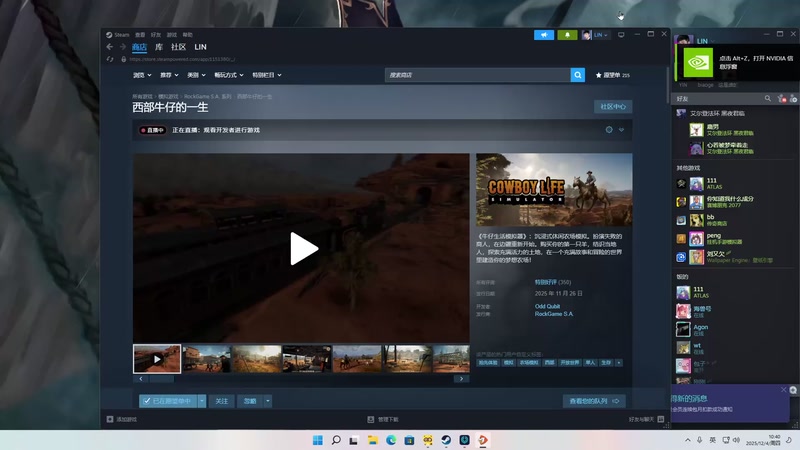The image size is (800, 450).
Task: Open File Explorer from the taskbar
Action: 372,440
